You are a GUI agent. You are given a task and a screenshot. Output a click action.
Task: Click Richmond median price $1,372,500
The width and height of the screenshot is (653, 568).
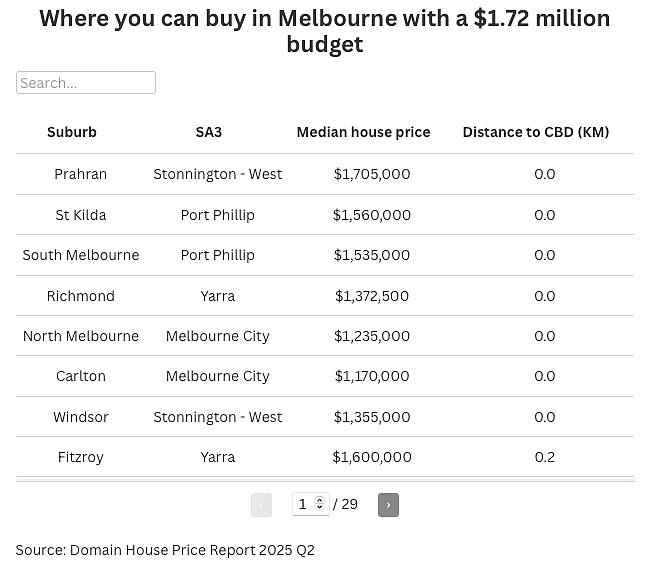372,296
